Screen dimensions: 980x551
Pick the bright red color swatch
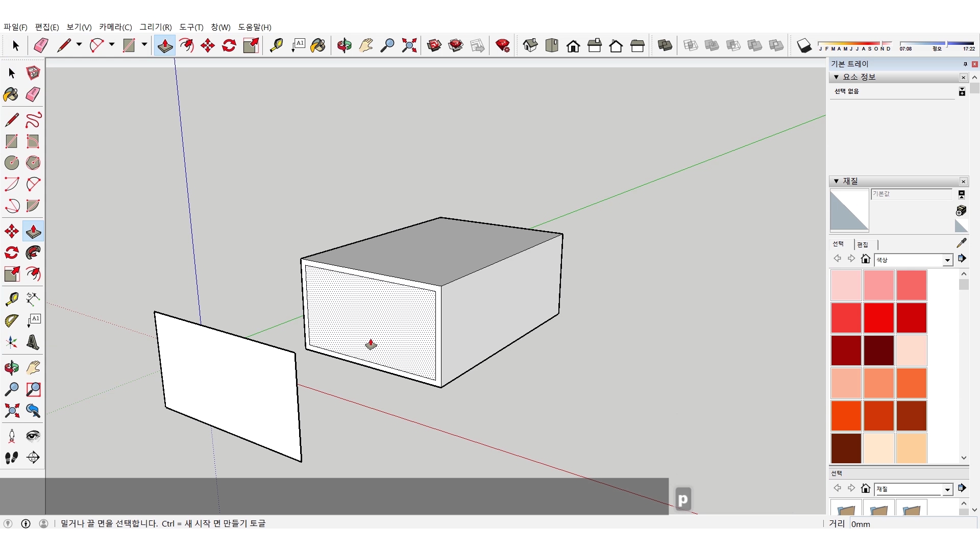878,317
